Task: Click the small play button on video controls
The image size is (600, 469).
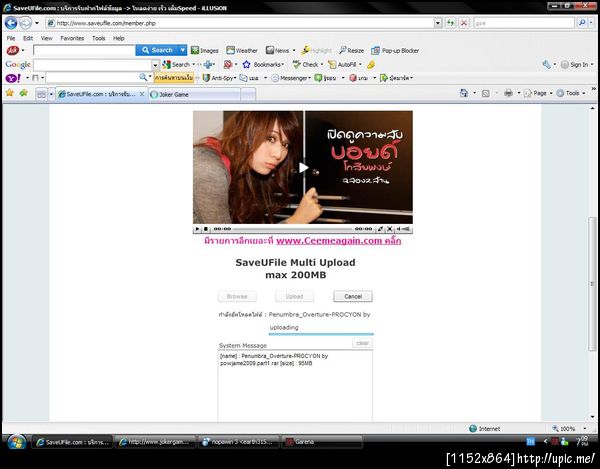Action: (x=197, y=229)
